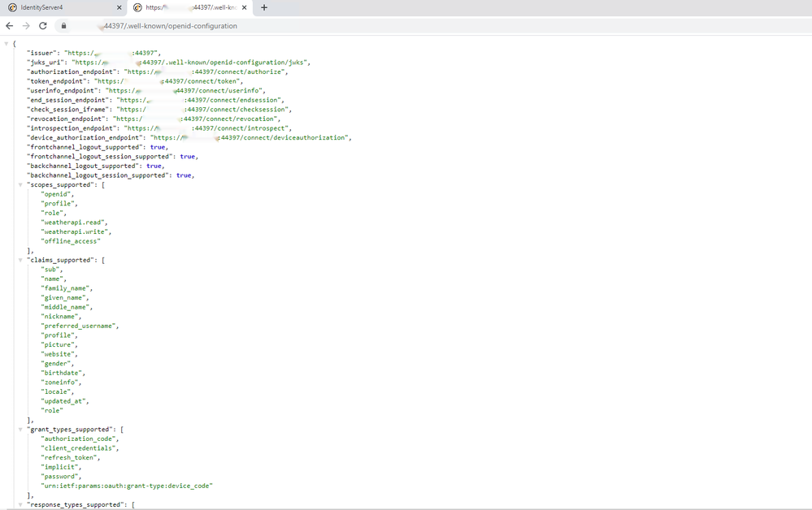Click the "picture" claim
Viewport: 812px width, 510px height.
(58, 344)
